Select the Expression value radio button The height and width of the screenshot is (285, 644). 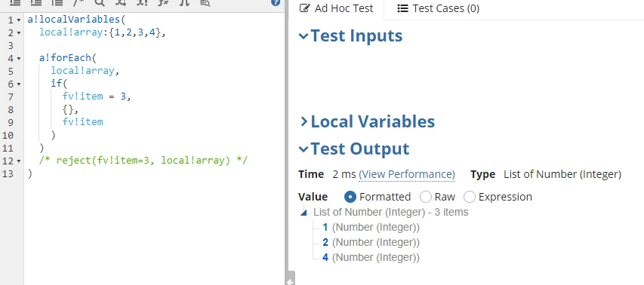point(470,197)
